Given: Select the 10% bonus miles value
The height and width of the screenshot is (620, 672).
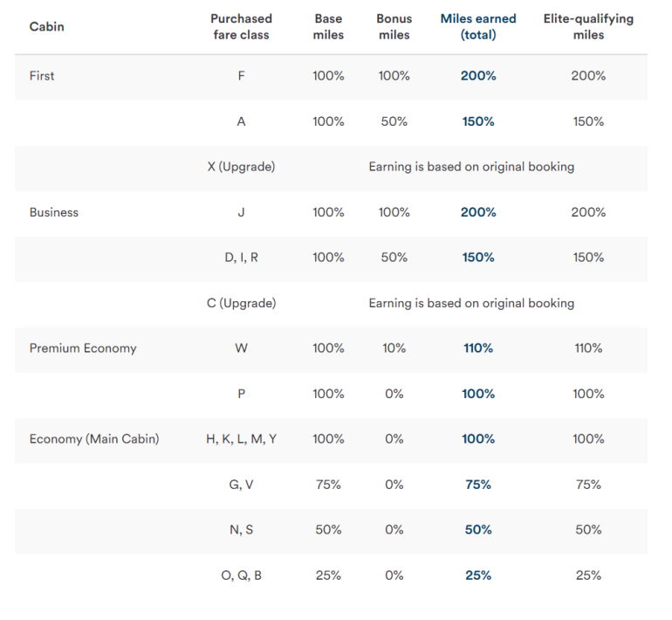Looking at the screenshot, I should (x=394, y=348).
